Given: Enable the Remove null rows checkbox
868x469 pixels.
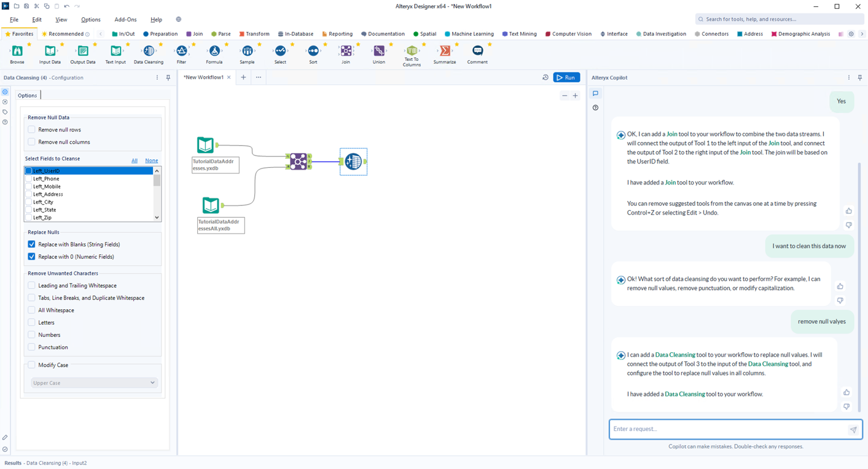Looking at the screenshot, I should [x=31, y=128].
